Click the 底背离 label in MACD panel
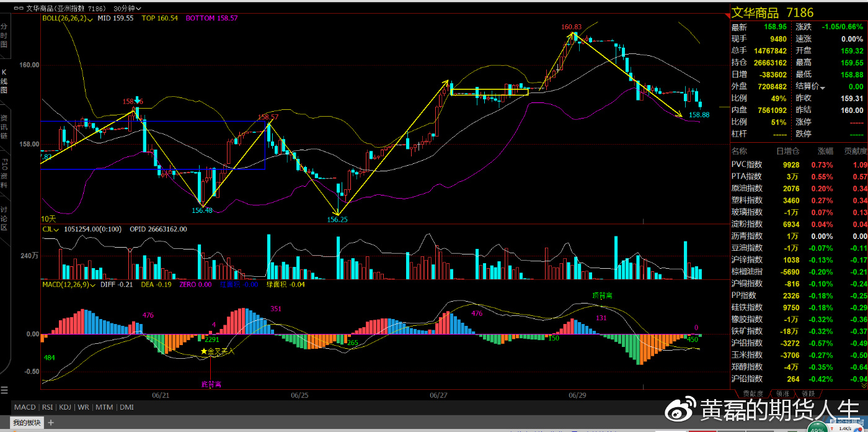 [x=211, y=384]
